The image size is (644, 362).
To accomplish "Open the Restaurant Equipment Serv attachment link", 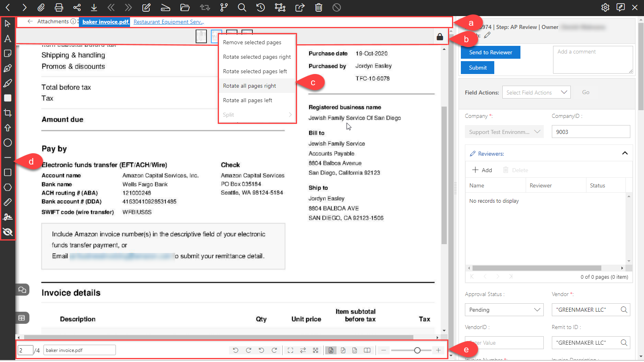I will [169, 22].
